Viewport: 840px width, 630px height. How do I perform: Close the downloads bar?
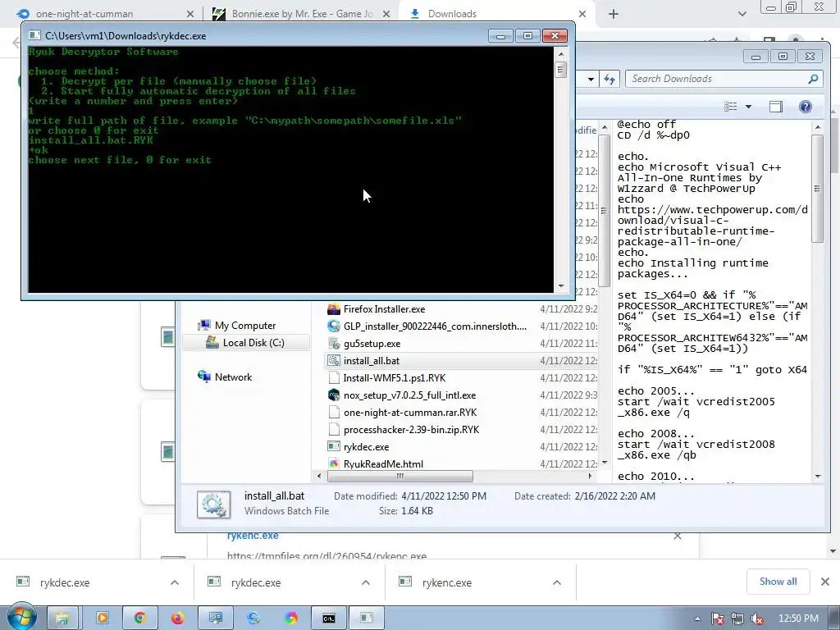[825, 582]
